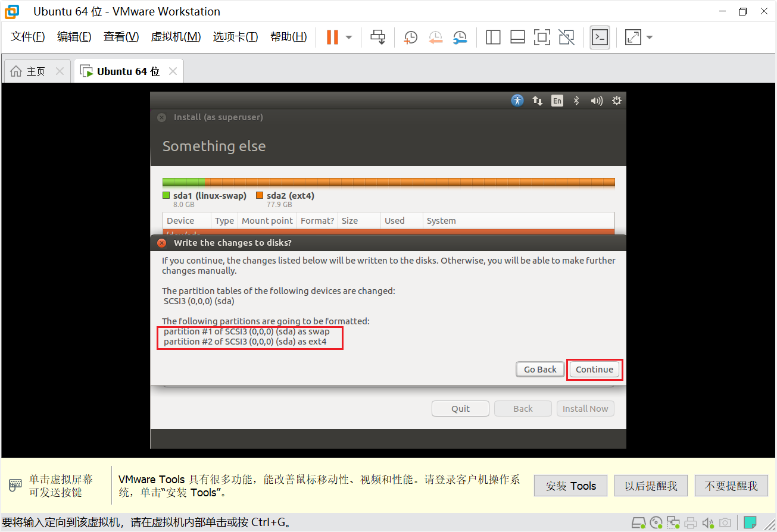The width and height of the screenshot is (777, 532).
Task: Open the Ubuntu sound volume indicator
Action: click(x=597, y=101)
